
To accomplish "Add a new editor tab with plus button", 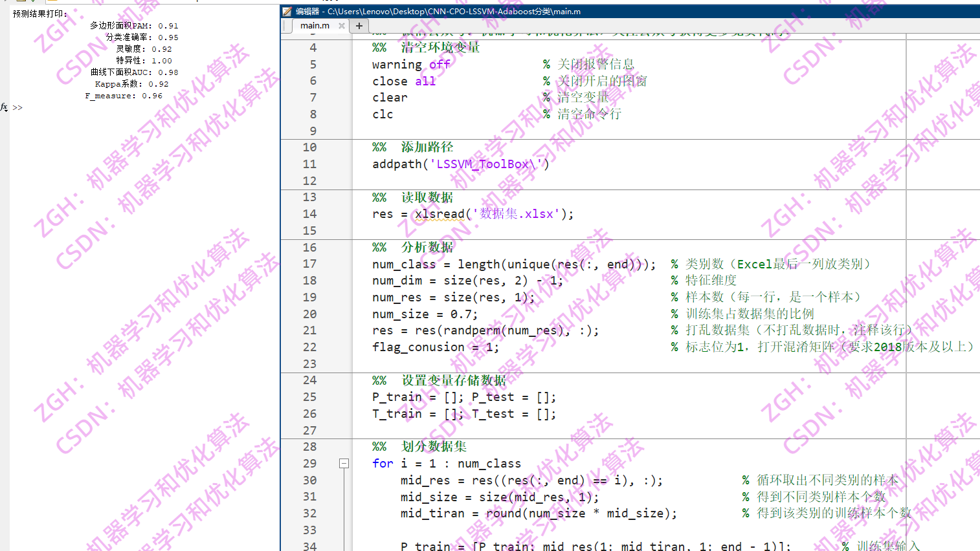I will click(359, 26).
